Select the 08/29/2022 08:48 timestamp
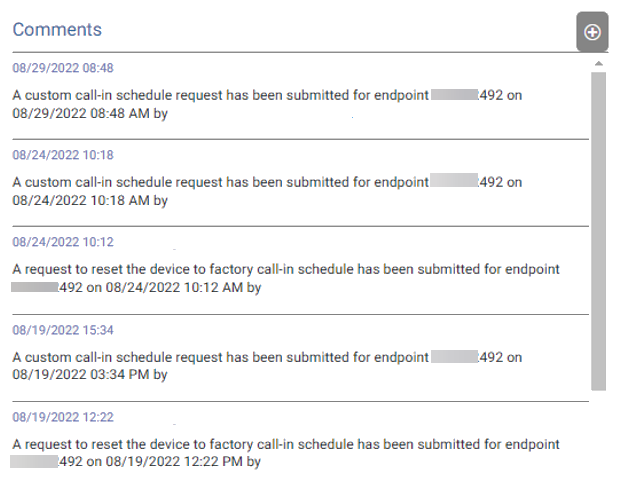 pos(63,68)
